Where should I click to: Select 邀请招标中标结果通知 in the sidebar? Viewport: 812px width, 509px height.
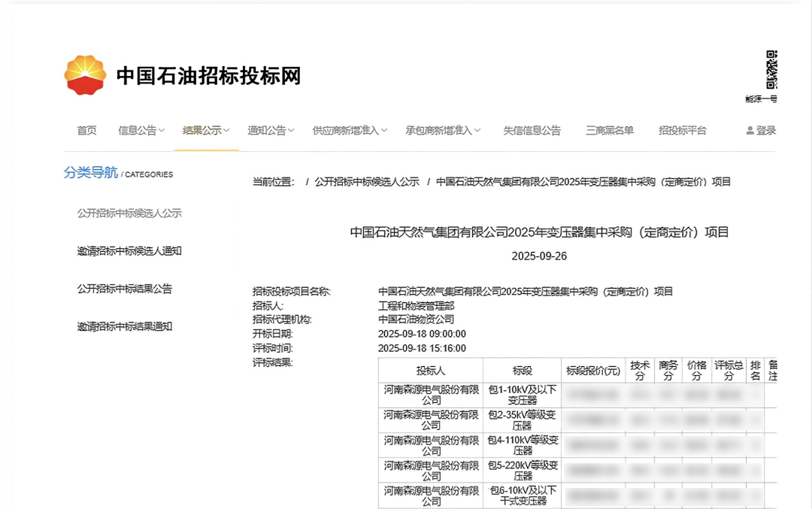124,327
